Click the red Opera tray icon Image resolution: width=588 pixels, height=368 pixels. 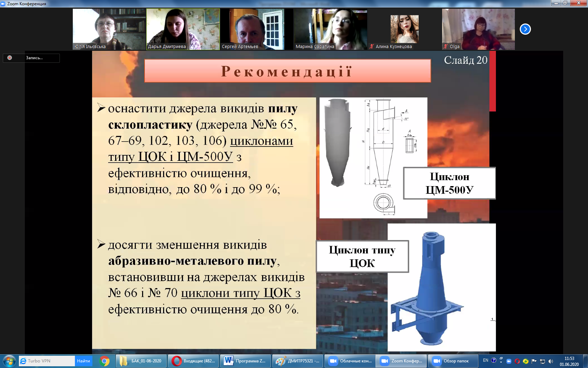click(x=517, y=361)
